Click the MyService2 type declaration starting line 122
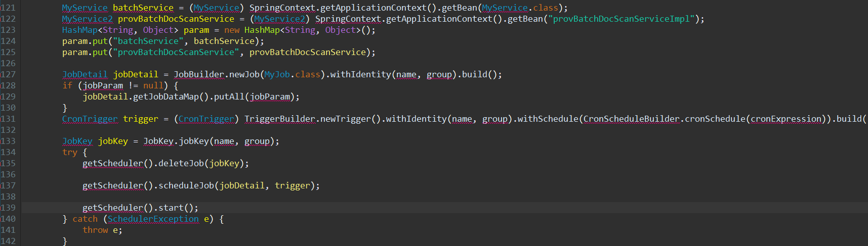The image size is (868, 246). [88, 19]
